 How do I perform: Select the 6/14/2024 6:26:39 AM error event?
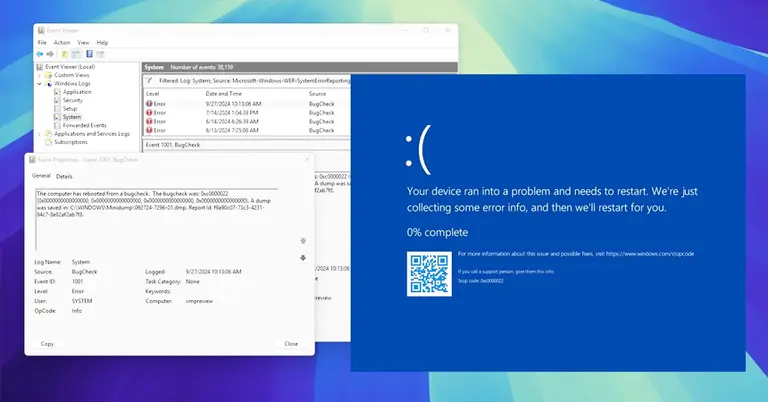coord(247,121)
